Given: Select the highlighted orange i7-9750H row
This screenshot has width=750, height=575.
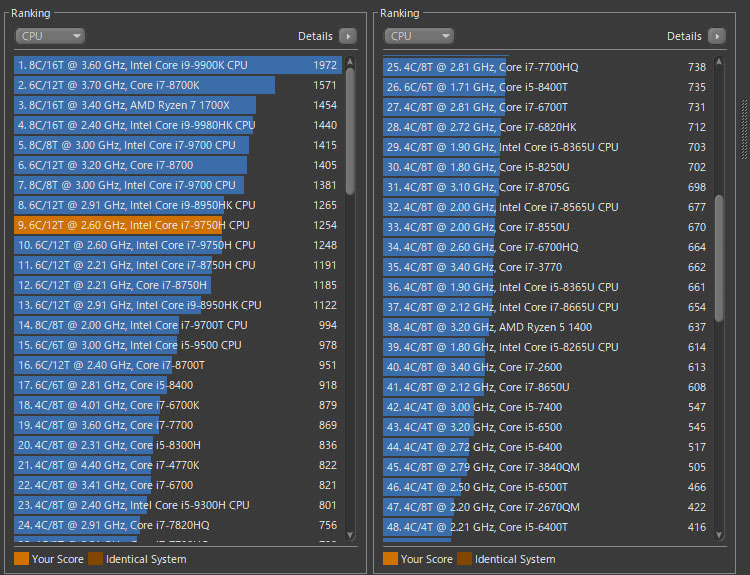Looking at the screenshot, I should coord(178,225).
